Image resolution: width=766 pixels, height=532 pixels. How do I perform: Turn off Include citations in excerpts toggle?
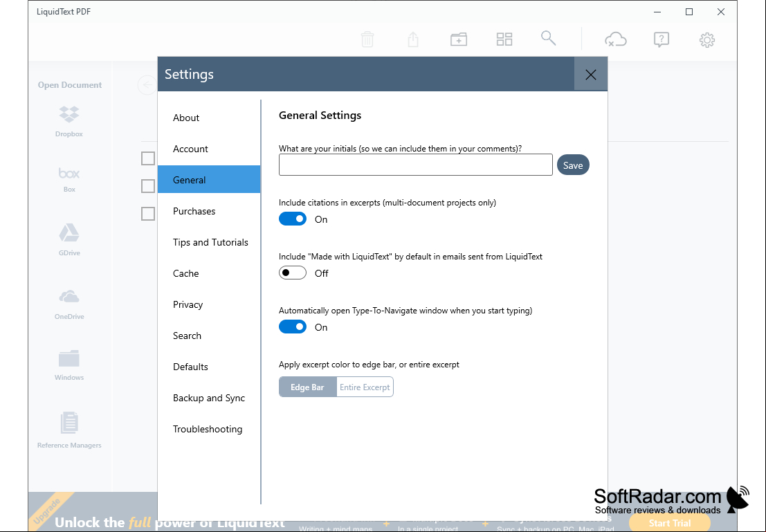[x=293, y=219]
